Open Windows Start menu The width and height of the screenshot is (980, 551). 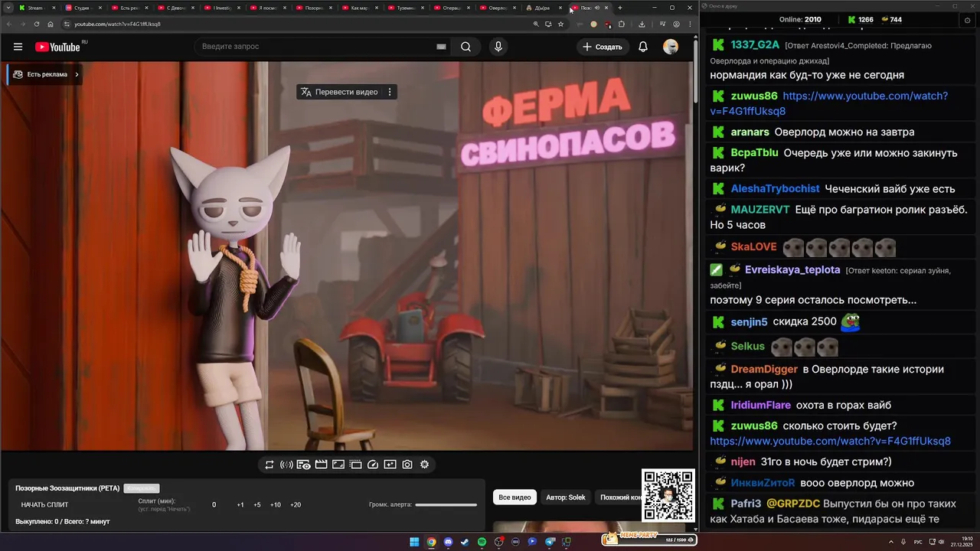414,542
